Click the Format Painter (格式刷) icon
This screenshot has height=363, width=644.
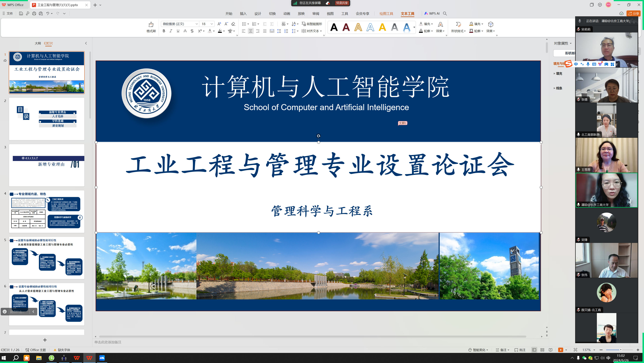click(151, 25)
